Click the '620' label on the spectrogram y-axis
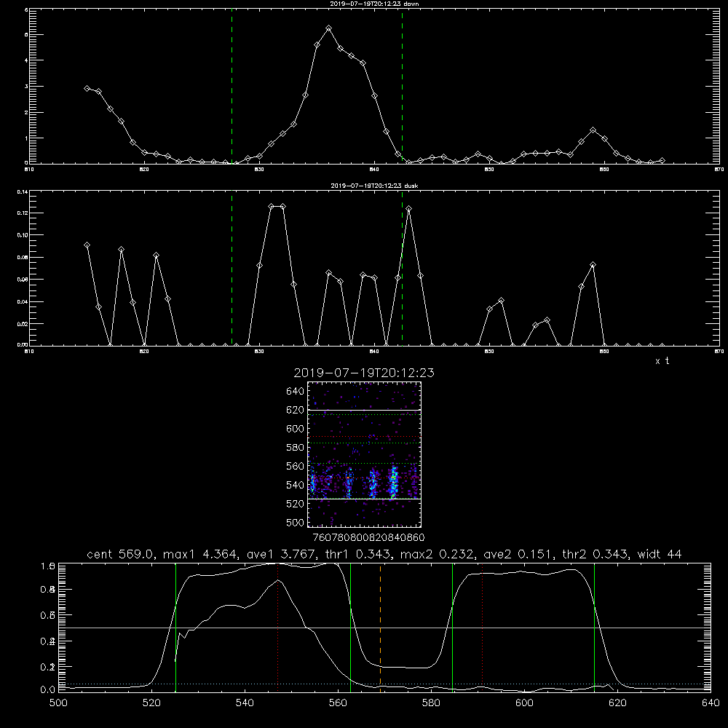Image resolution: width=728 pixels, height=728 pixels. point(295,410)
